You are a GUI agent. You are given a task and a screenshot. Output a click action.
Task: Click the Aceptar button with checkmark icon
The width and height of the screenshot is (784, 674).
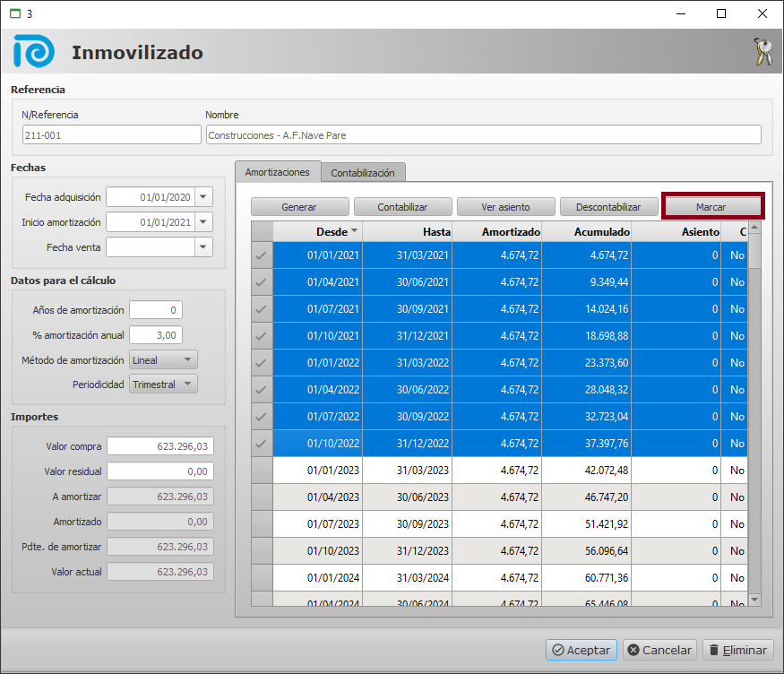point(582,650)
